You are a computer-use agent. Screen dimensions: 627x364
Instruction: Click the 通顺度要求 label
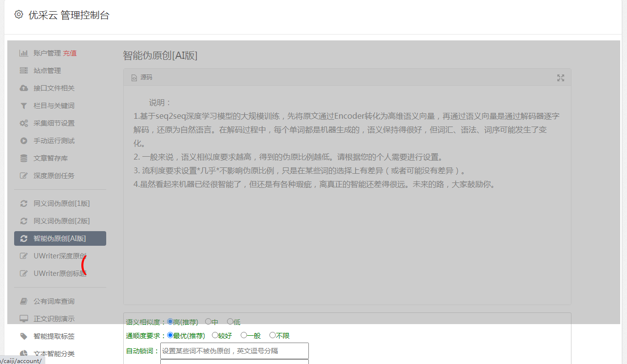146,336
